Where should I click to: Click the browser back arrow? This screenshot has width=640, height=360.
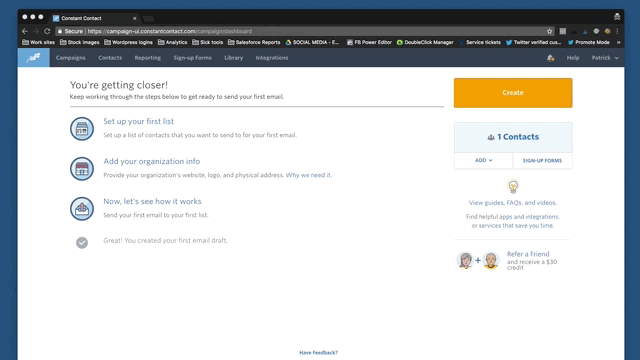coord(25,31)
